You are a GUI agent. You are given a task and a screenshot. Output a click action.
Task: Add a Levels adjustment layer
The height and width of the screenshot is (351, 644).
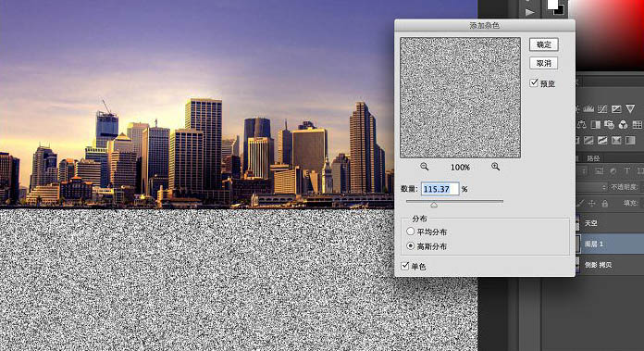[x=588, y=109]
